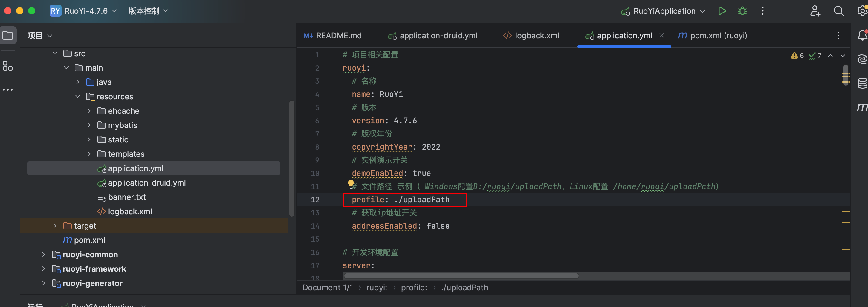The image size is (868, 307).
Task: Open the AI Assistant spiral icon
Action: [x=862, y=59]
